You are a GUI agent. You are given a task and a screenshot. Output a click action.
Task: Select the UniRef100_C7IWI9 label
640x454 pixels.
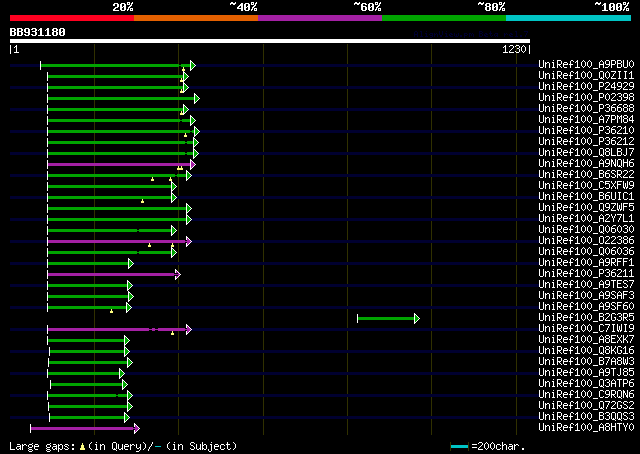point(586,329)
